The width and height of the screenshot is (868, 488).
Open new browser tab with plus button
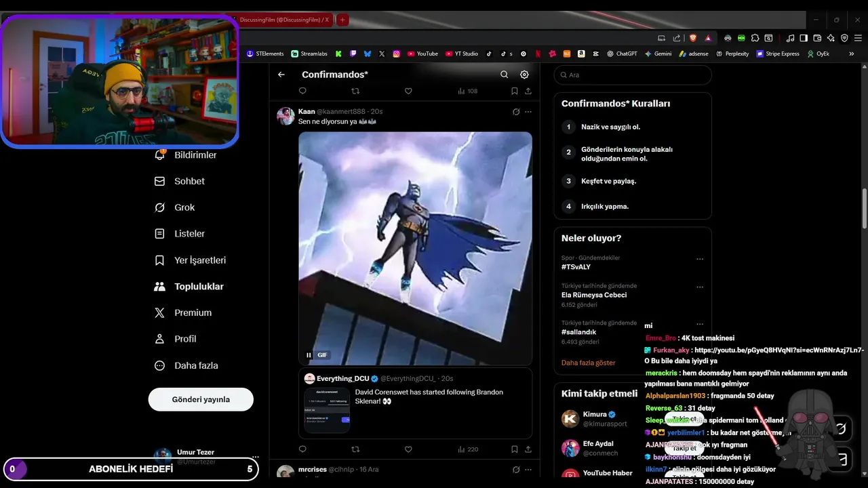(342, 20)
